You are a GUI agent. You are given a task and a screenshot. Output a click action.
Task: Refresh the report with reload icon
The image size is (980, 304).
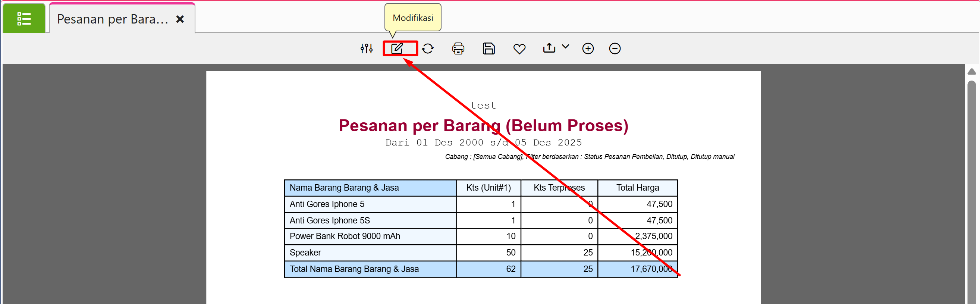tap(428, 49)
